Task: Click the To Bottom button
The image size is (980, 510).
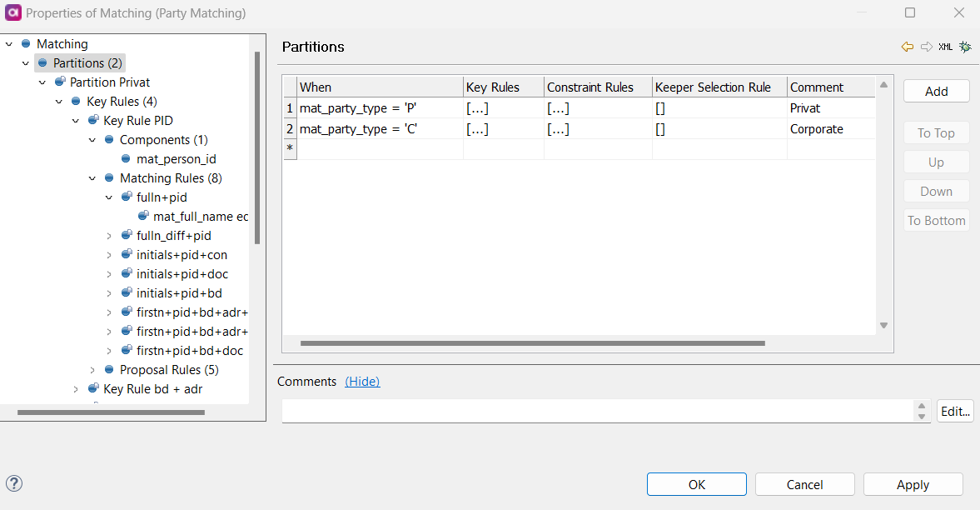Action: 936,220
